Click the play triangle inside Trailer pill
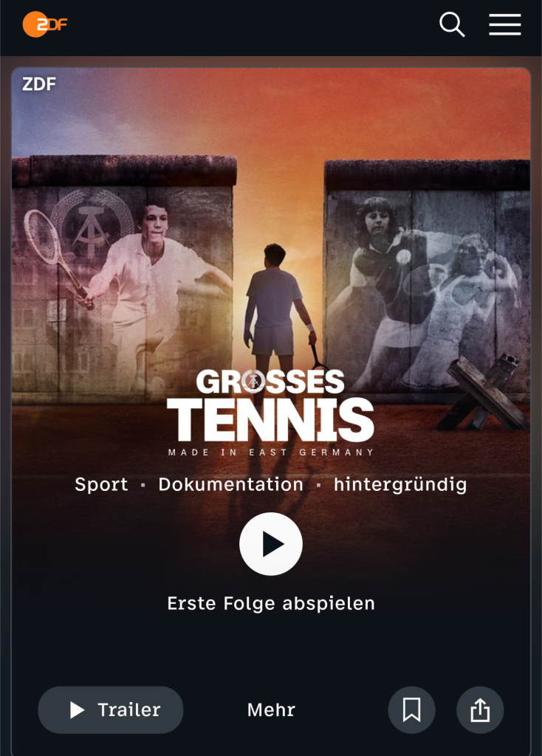The image size is (542, 756). point(77,709)
